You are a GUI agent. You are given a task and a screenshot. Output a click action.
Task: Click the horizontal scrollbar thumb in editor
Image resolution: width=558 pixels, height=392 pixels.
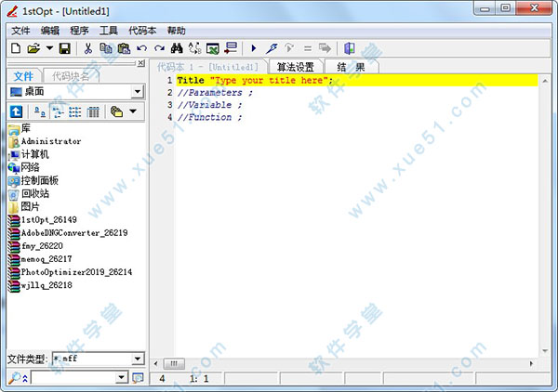pos(176,363)
